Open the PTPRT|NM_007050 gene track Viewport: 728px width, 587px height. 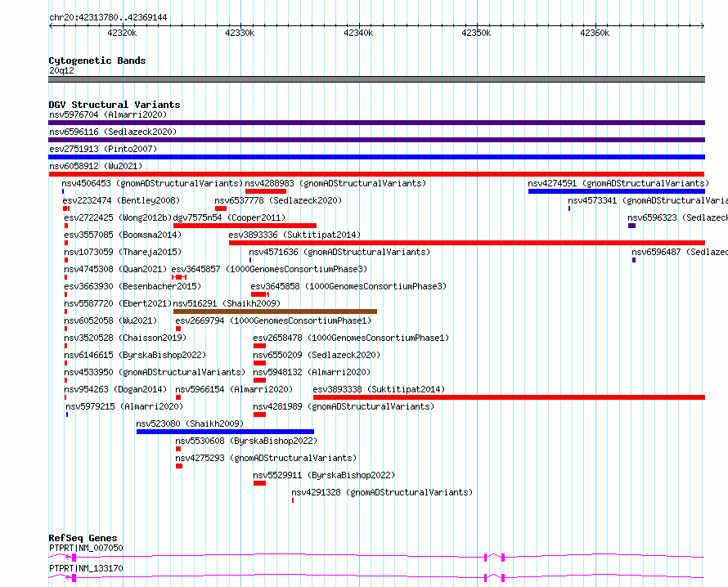pos(376,557)
